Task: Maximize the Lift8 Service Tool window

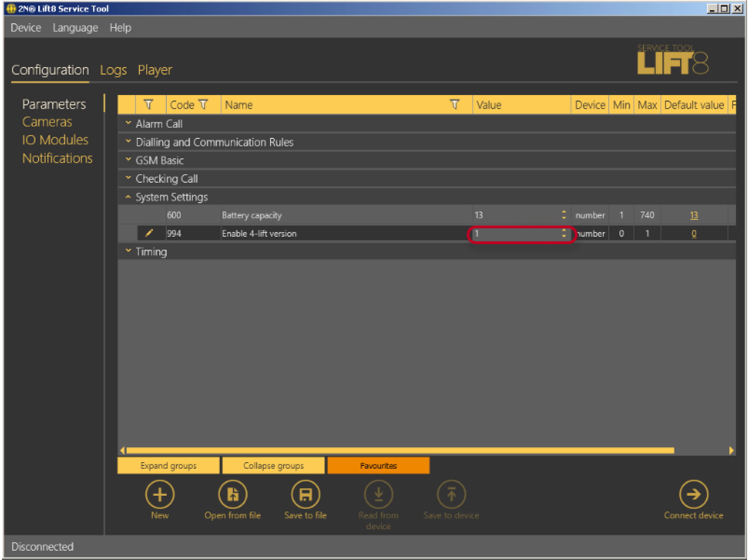Action: (x=724, y=8)
